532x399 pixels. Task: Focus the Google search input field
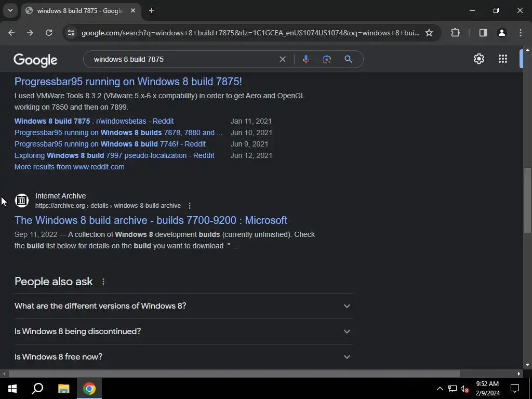click(x=183, y=59)
